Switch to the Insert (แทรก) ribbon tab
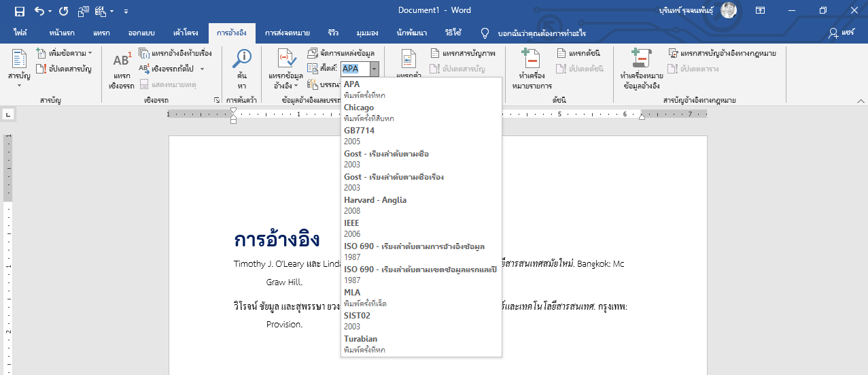Image resolution: width=868 pixels, height=375 pixels. [101, 33]
